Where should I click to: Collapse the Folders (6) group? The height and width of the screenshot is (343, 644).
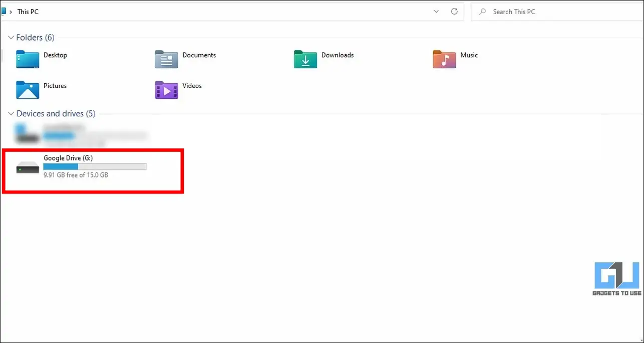click(11, 38)
